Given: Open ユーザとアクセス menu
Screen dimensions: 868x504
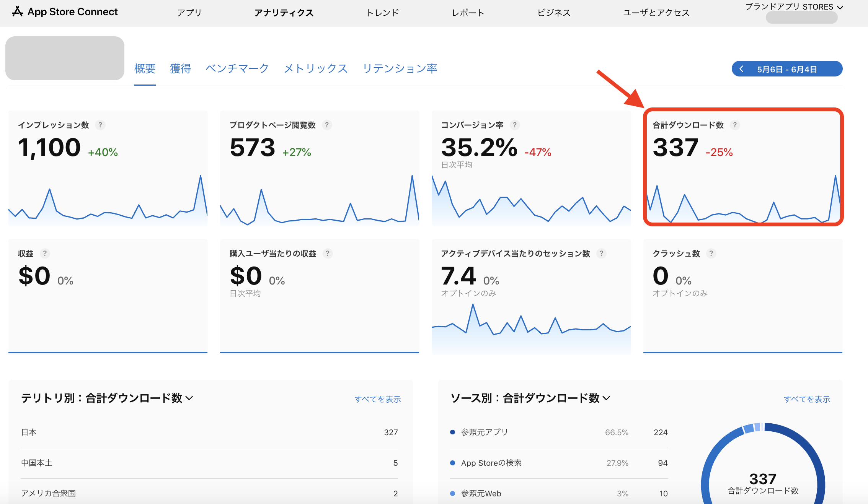Looking at the screenshot, I should coord(656,13).
